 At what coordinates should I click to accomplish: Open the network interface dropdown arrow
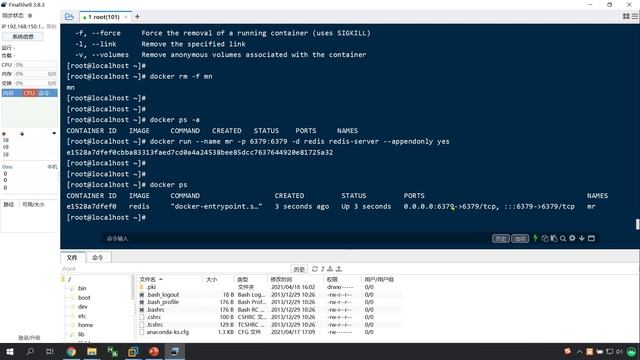54,133
